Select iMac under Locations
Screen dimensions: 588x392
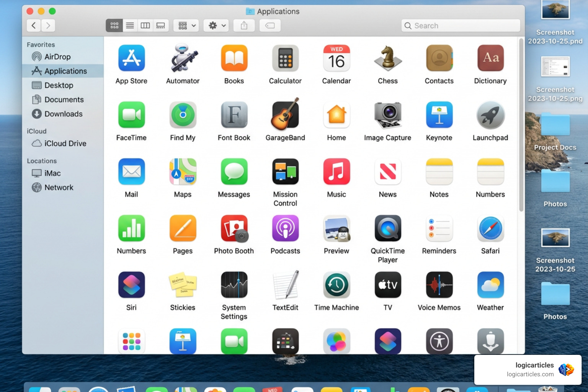tap(63, 173)
